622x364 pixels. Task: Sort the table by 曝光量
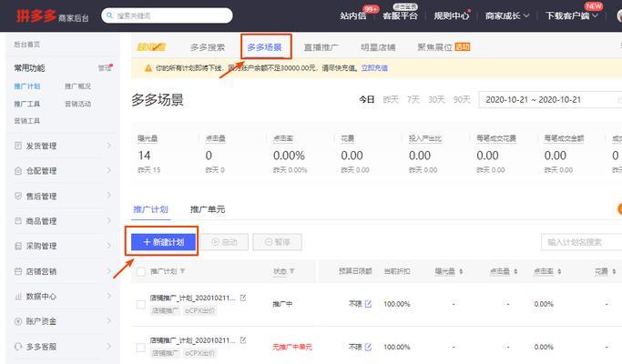click(461, 271)
